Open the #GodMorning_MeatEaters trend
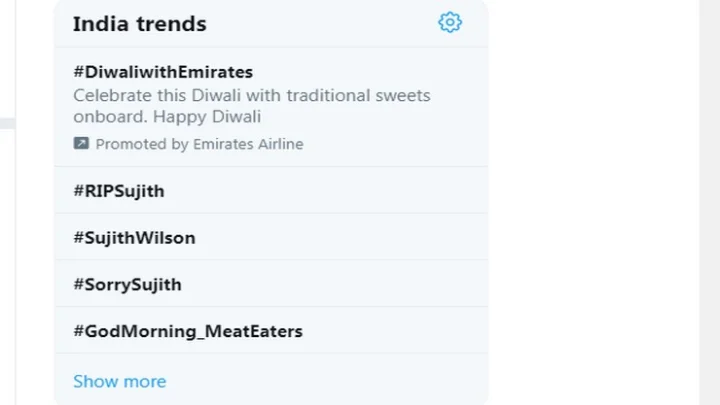720x405 pixels. [x=187, y=331]
